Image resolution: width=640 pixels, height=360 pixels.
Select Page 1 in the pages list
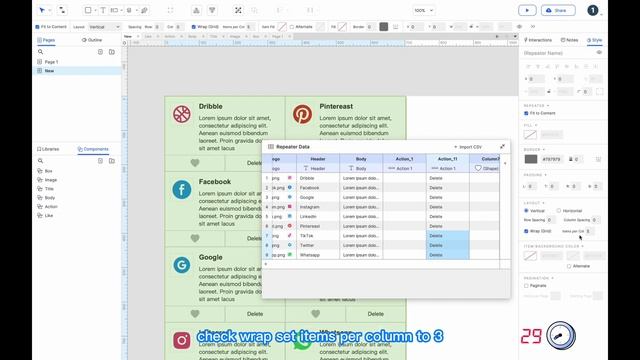coord(51,62)
